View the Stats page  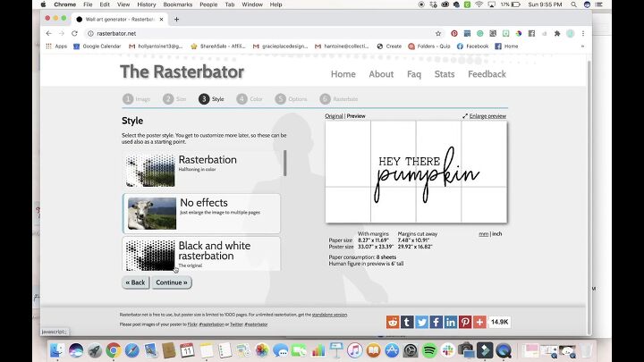tap(445, 74)
